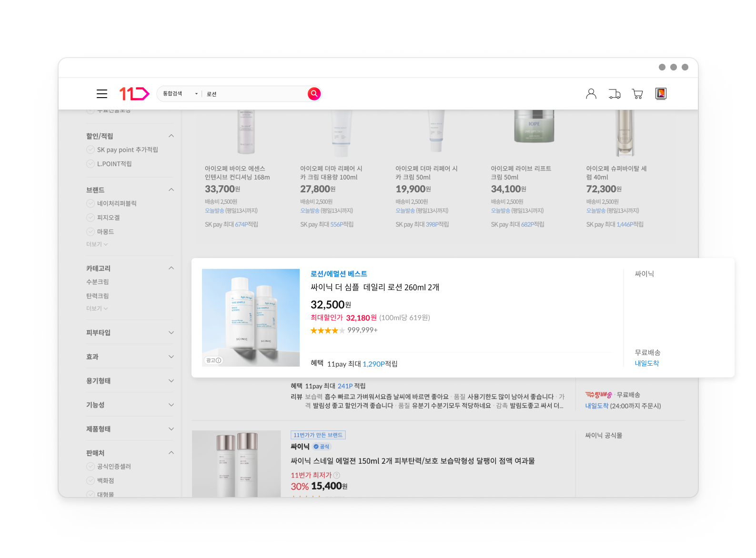Expand the 효과 filter section
756x558 pixels.
click(x=171, y=357)
